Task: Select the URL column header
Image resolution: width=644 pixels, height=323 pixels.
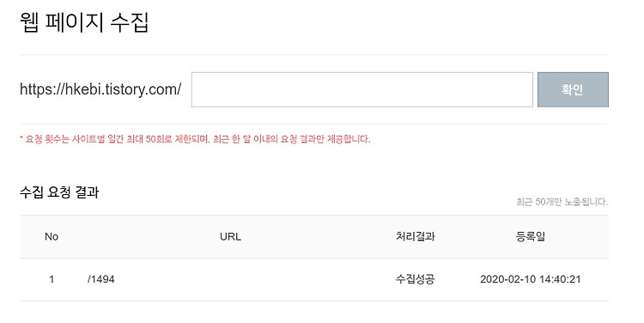Action: point(230,237)
